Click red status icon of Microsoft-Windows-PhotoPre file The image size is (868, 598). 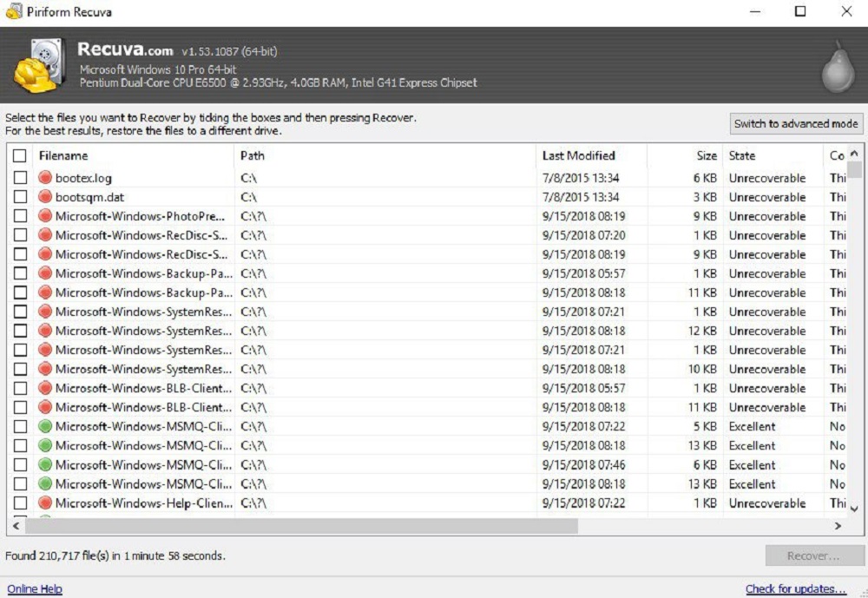click(x=45, y=216)
